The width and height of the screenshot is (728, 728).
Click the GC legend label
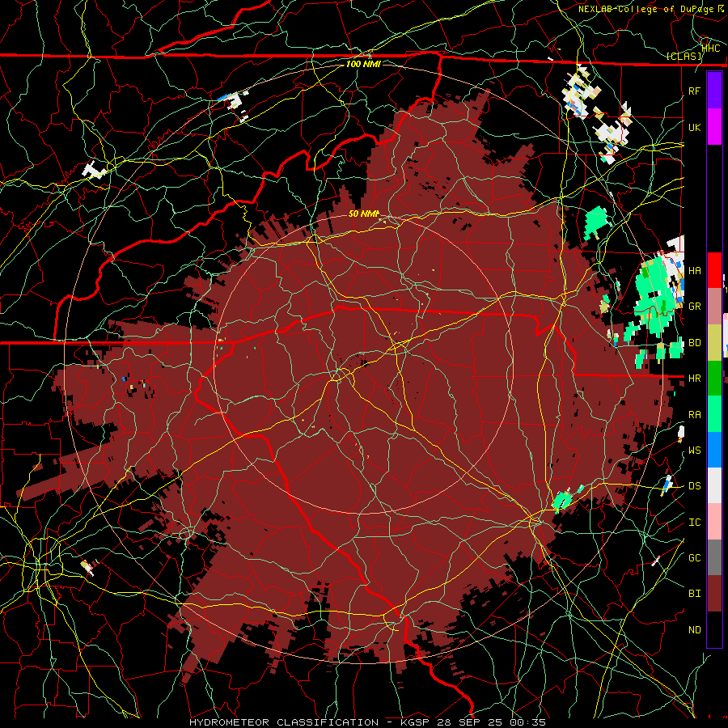click(695, 558)
